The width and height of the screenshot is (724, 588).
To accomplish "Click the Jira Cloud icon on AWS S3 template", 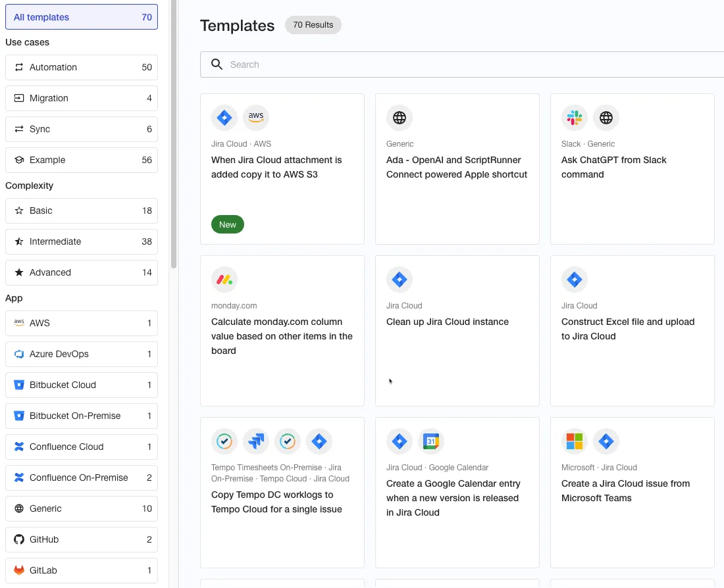I will pyautogui.click(x=224, y=118).
